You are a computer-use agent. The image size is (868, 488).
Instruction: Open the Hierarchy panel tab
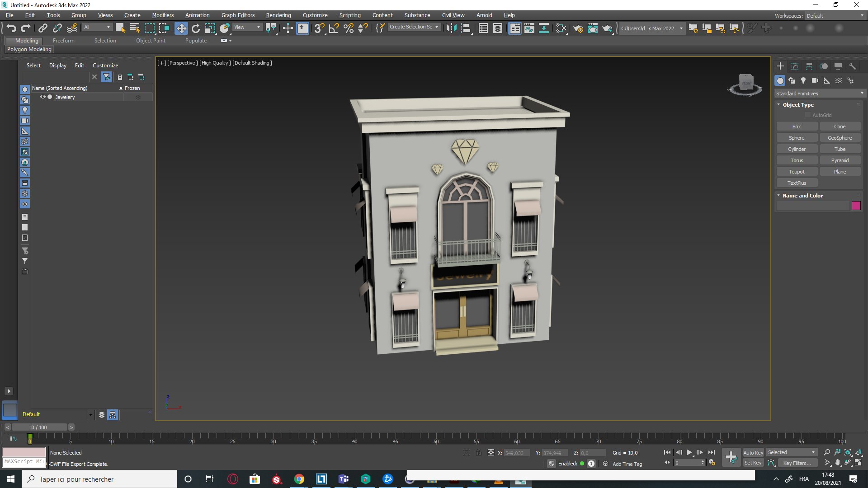pyautogui.click(x=809, y=66)
